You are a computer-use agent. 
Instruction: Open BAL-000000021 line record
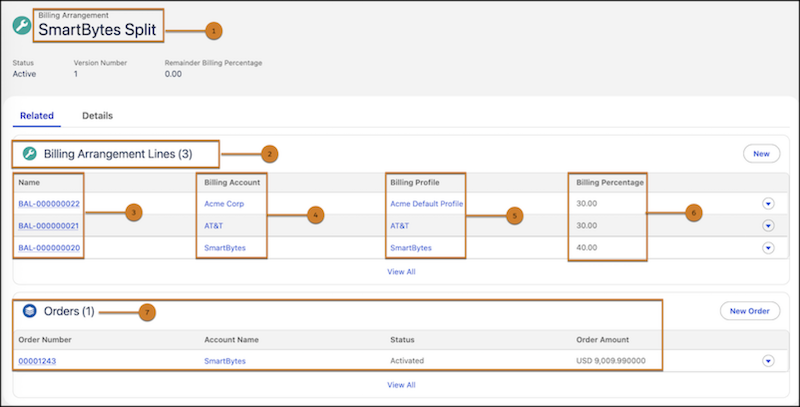tap(48, 225)
